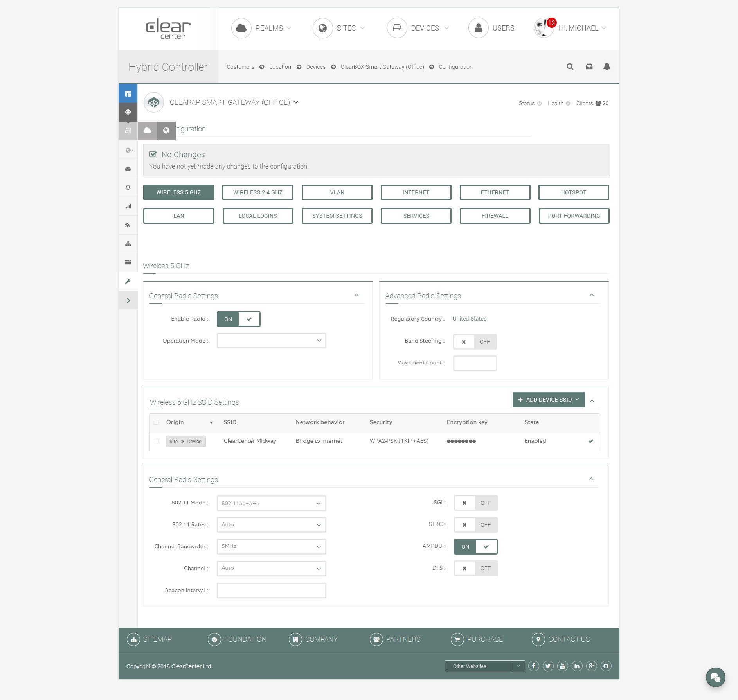Click the Twitter footer icon
The image size is (738, 700).
point(548,666)
